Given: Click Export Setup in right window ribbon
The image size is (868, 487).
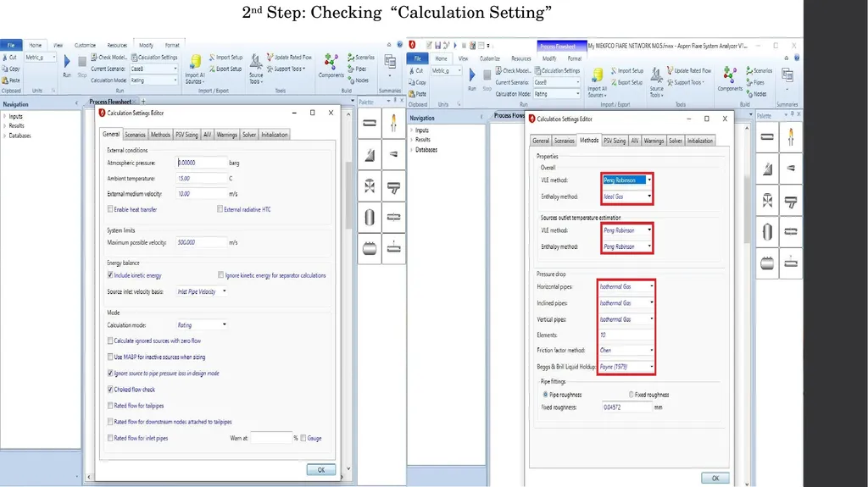Looking at the screenshot, I should coord(626,82).
